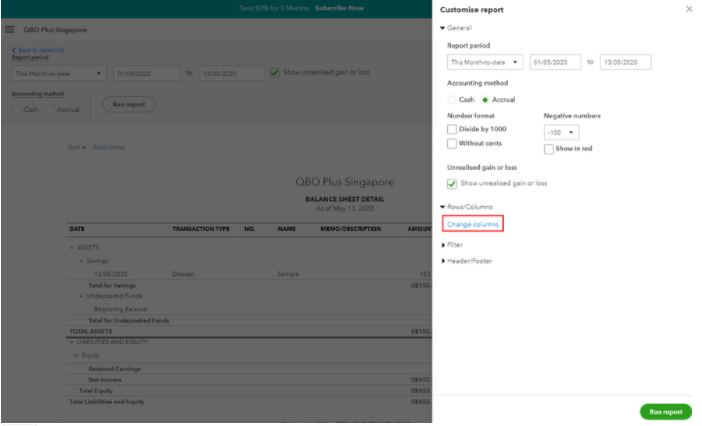Viewport: 702px width, 426px height.
Task: Click the Beginning Balance row
Action: [x=249, y=309]
